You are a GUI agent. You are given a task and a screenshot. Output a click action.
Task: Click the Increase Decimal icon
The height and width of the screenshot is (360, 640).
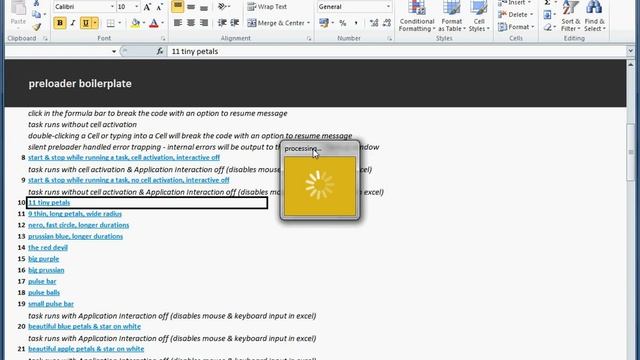click(x=373, y=23)
